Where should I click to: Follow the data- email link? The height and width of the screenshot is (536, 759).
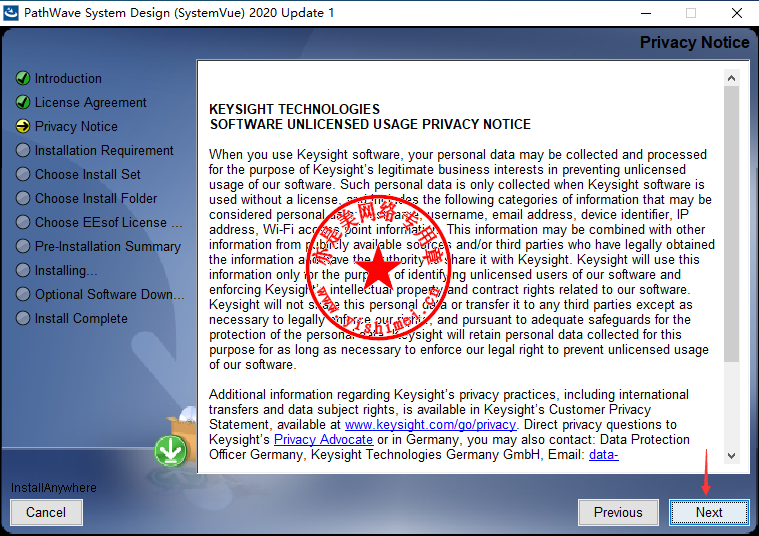[604, 455]
